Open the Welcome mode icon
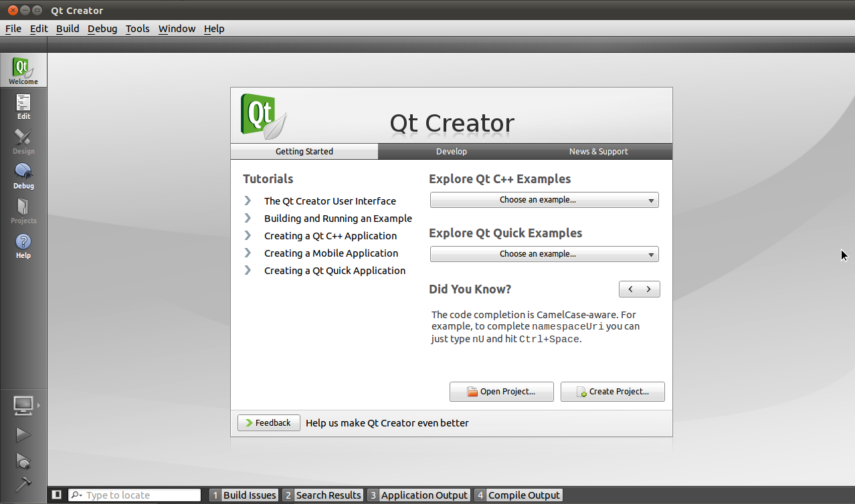 [x=23, y=70]
